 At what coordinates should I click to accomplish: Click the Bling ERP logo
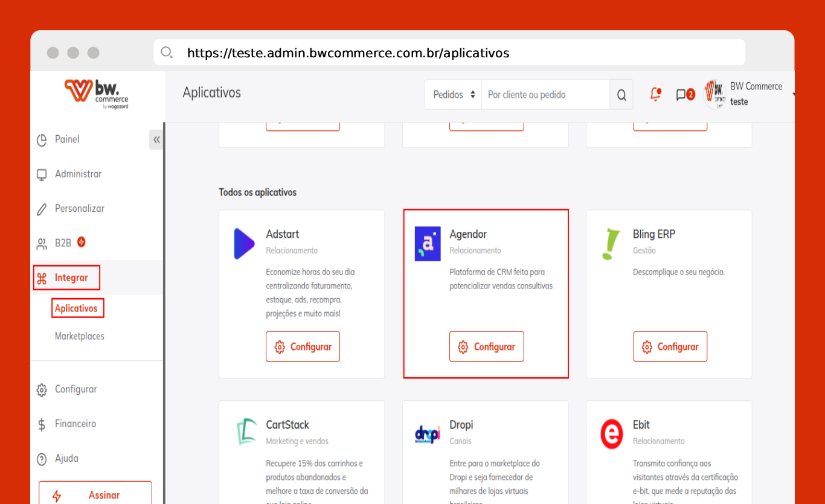click(x=611, y=244)
